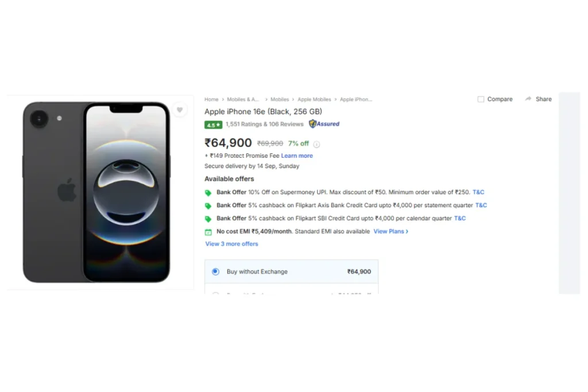Expand View Plans for EMI options
Viewport: 588px width, 392px height.
point(390,231)
